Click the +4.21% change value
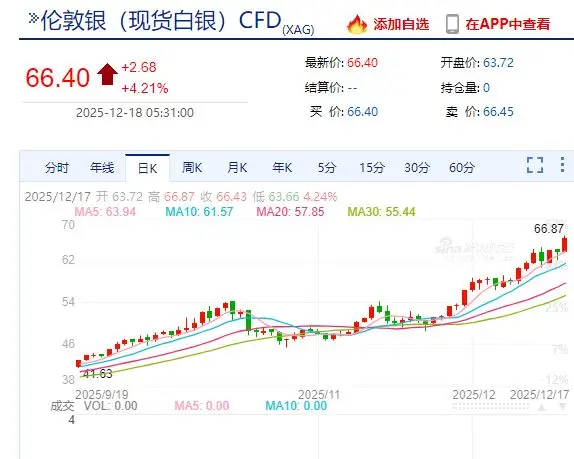The width and height of the screenshot is (574, 459). (145, 88)
